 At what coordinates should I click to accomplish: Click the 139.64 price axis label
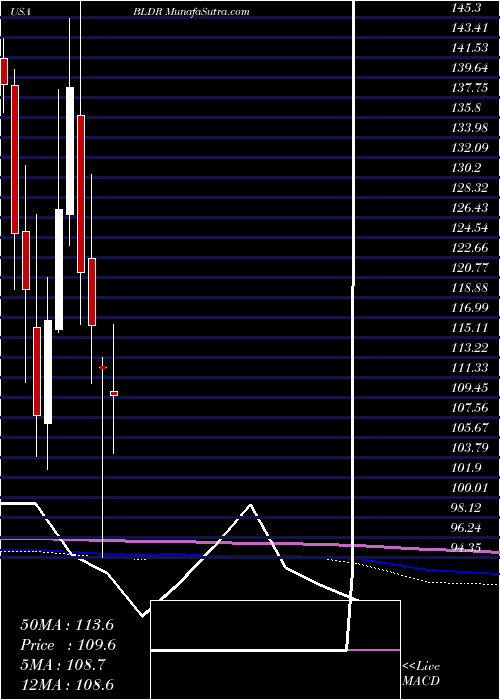(x=469, y=68)
